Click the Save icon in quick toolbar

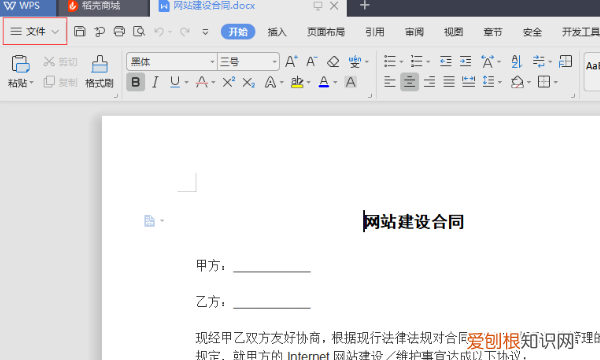point(80,31)
